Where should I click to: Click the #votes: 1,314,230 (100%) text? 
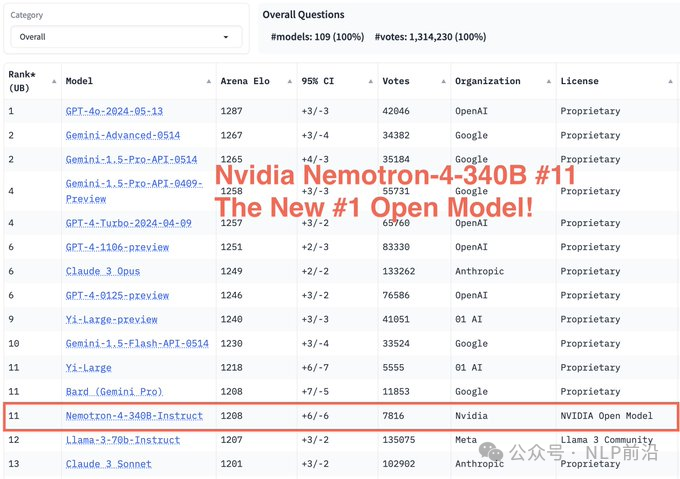pyautogui.click(x=430, y=37)
